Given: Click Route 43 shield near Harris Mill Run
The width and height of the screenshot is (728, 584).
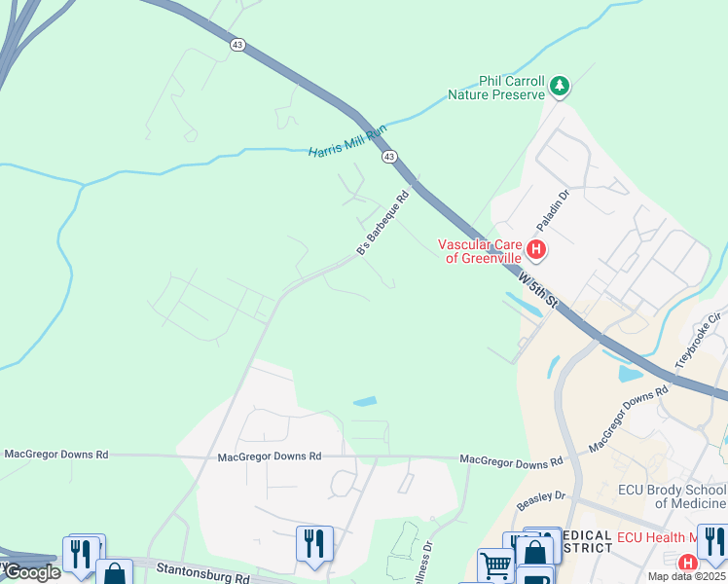Looking at the screenshot, I should click(389, 157).
